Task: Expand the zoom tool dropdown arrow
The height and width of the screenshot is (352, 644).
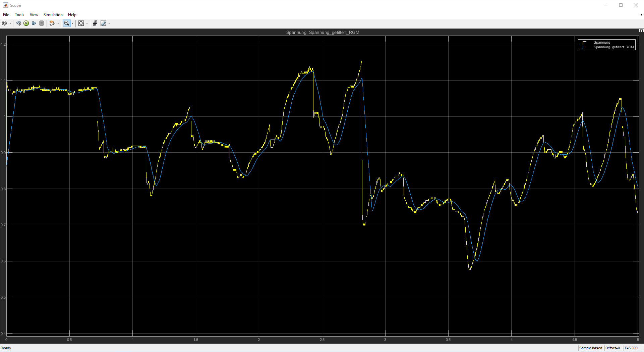Action: click(x=72, y=23)
